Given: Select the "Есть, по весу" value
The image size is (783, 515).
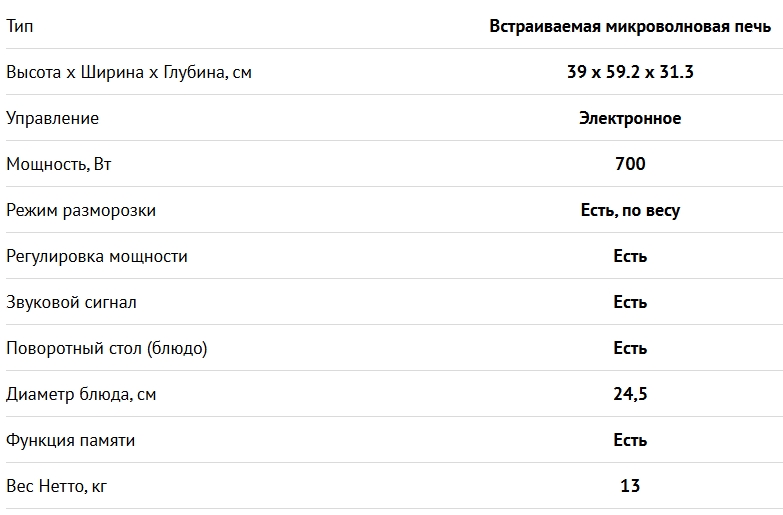Looking at the screenshot, I should (x=630, y=210).
